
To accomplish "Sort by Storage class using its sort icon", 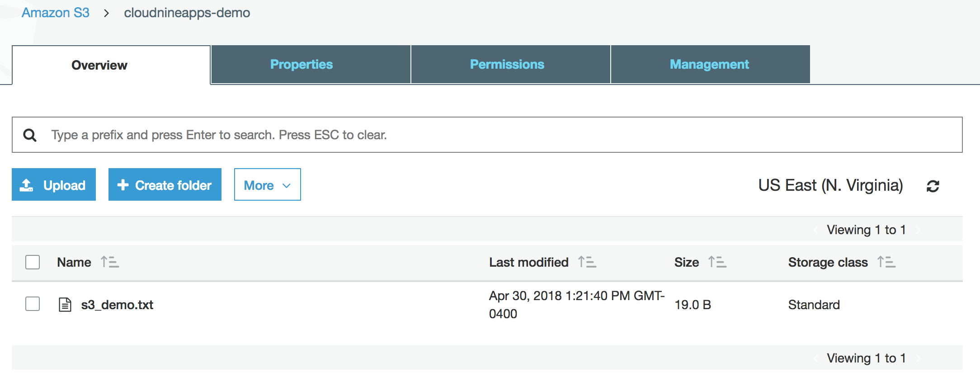I will pos(886,262).
